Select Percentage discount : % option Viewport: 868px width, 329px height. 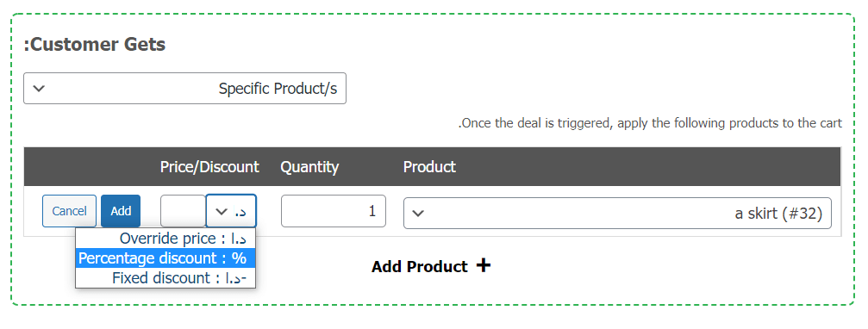[x=165, y=258]
